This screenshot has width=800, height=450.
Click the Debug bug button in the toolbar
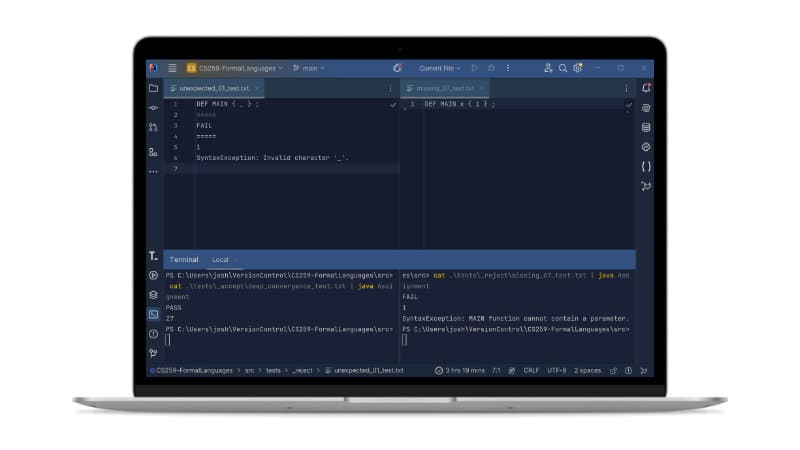pyautogui.click(x=491, y=68)
